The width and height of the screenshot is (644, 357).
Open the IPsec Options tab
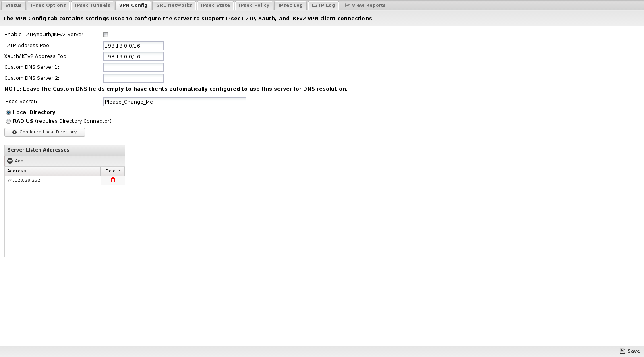(48, 5)
